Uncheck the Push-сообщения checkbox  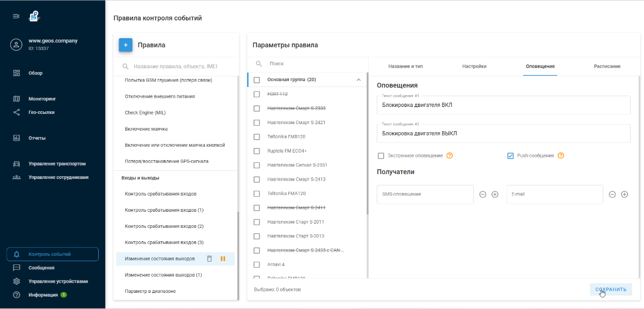(x=510, y=156)
